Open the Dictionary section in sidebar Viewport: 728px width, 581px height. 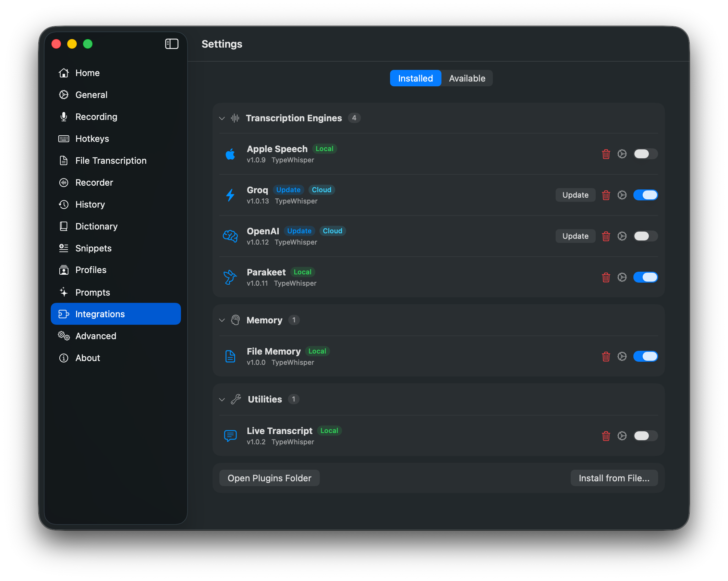[96, 226]
